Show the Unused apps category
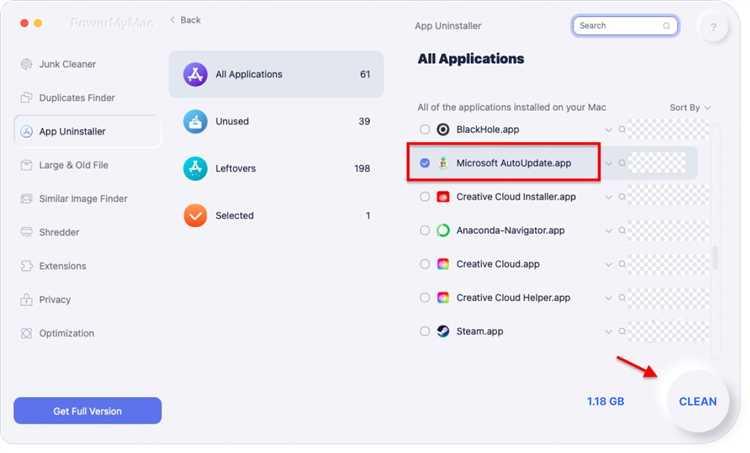Image resolution: width=750 pixels, height=453 pixels. tap(276, 122)
